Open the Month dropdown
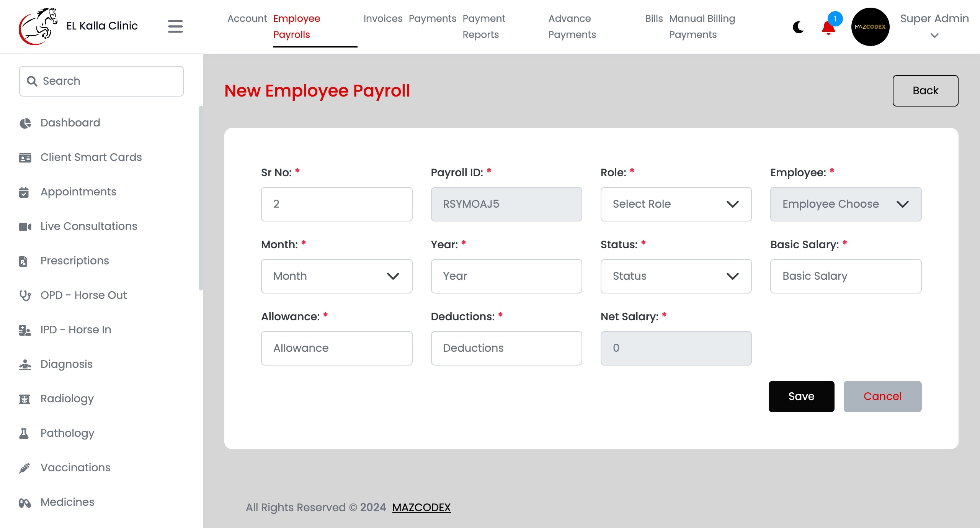 click(x=336, y=276)
